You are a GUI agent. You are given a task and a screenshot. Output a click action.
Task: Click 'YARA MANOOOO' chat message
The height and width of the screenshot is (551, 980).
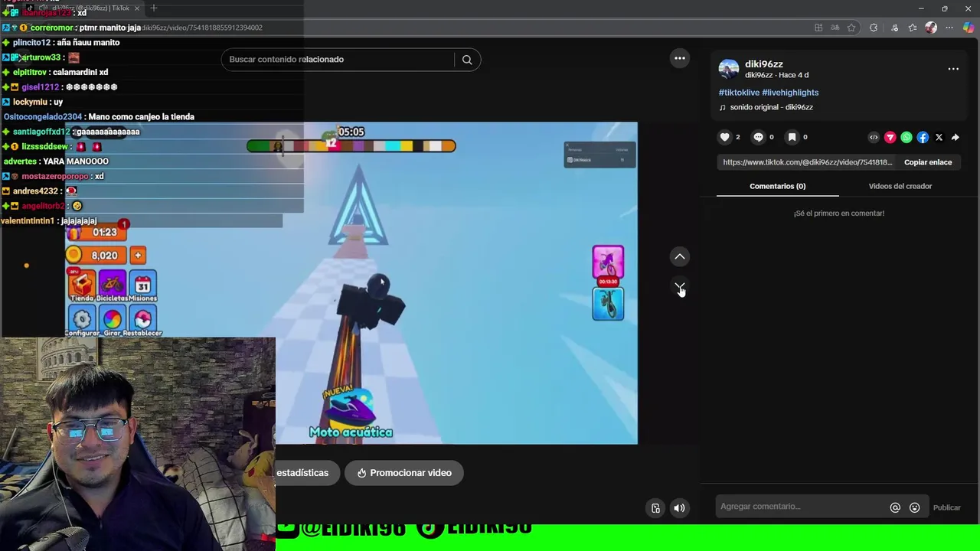point(56,161)
